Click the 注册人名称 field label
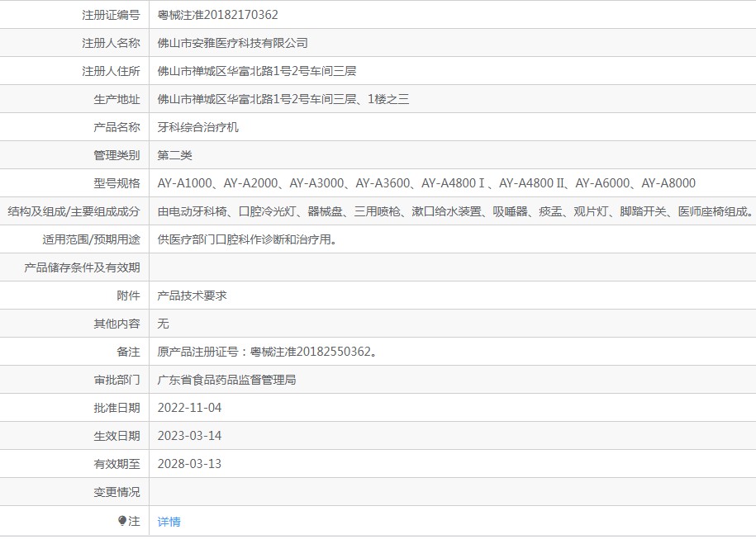 (x=111, y=43)
